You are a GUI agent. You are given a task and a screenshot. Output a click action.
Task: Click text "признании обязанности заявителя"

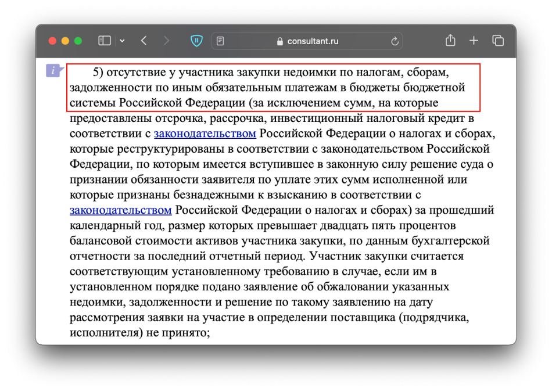tap(162, 179)
